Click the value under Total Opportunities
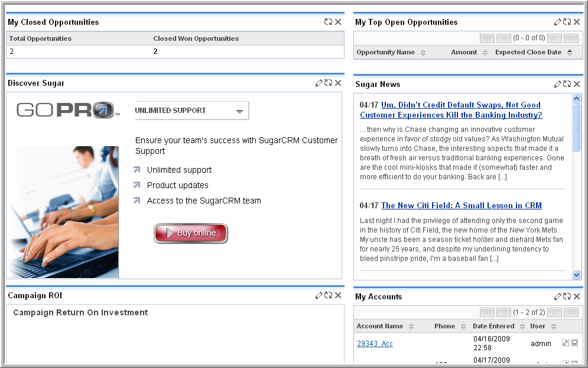588x368 pixels. point(12,51)
